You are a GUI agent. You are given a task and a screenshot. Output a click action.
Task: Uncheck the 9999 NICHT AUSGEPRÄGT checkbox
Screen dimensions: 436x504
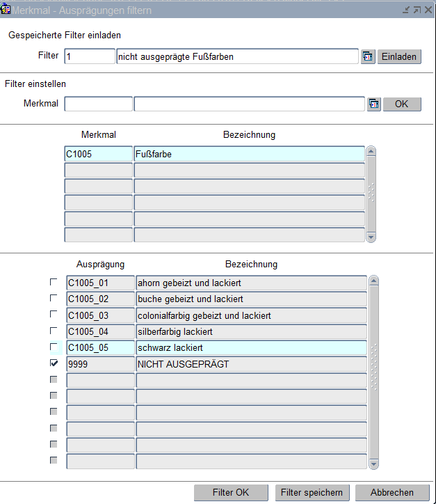click(54, 363)
